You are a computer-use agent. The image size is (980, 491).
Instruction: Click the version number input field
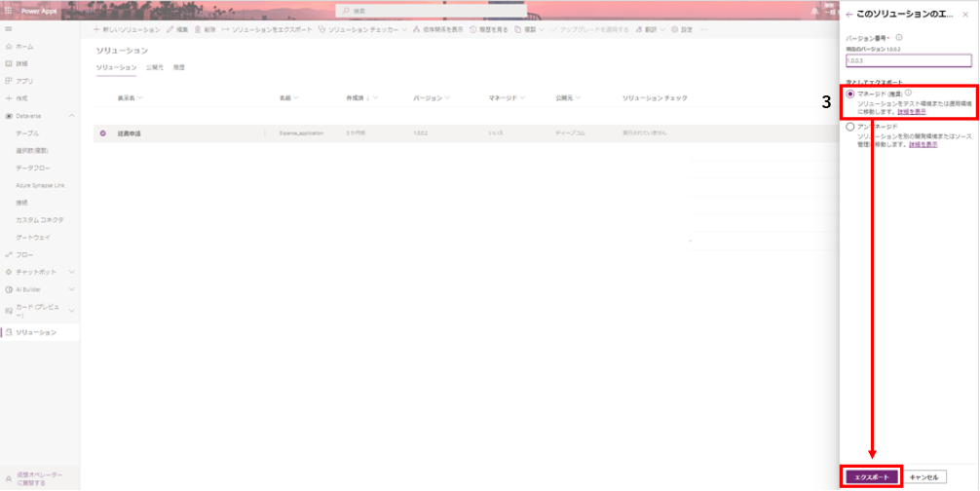[908, 60]
